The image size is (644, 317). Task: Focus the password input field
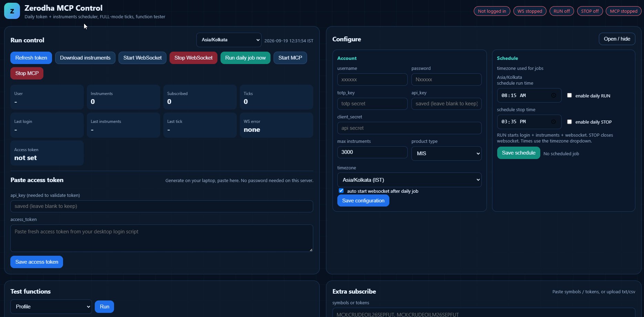pos(446,80)
